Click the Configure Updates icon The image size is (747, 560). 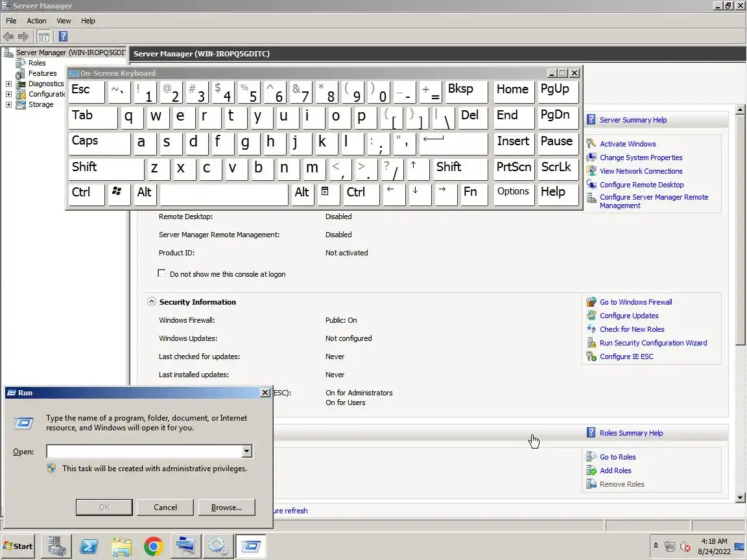pyautogui.click(x=591, y=315)
